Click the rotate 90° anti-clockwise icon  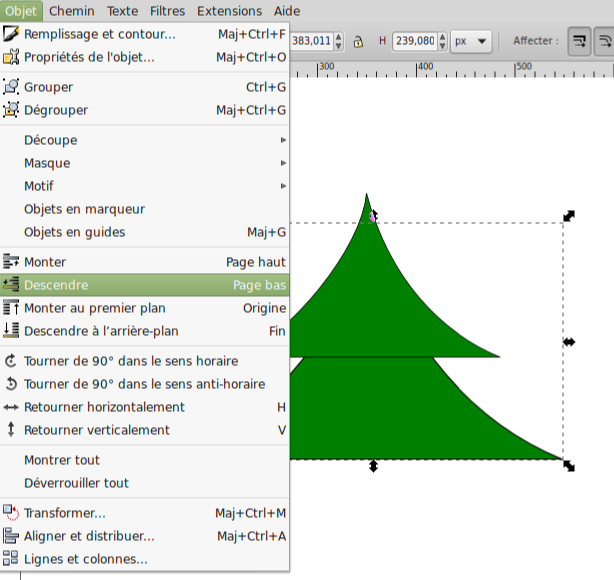[x=11, y=383]
